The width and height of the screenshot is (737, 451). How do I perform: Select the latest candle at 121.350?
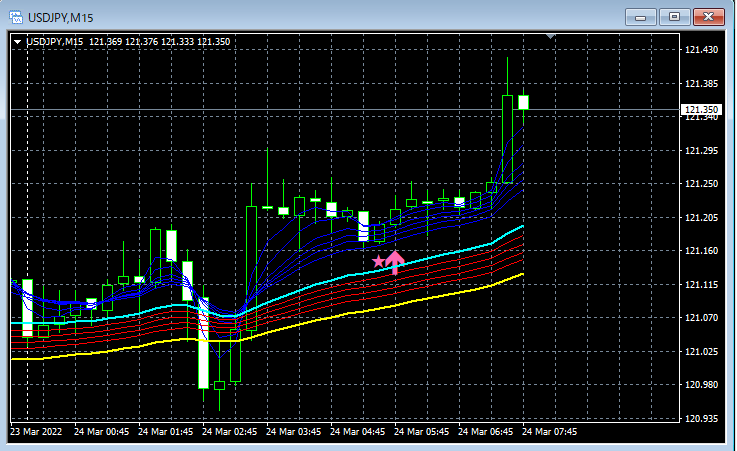point(523,102)
